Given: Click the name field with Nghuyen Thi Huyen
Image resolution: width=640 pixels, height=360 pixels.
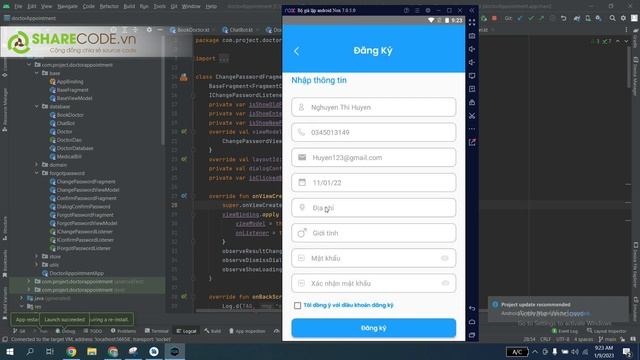Looking at the screenshot, I should tap(373, 107).
